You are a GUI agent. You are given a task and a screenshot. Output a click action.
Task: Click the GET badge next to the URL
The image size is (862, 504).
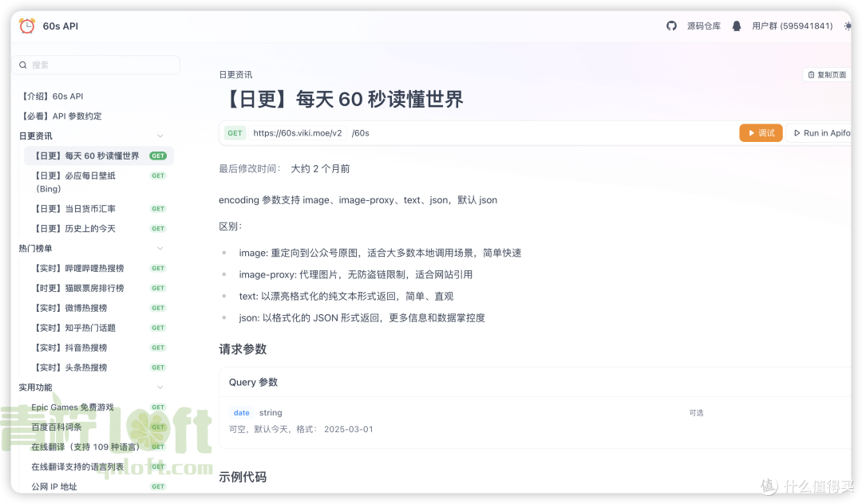234,132
